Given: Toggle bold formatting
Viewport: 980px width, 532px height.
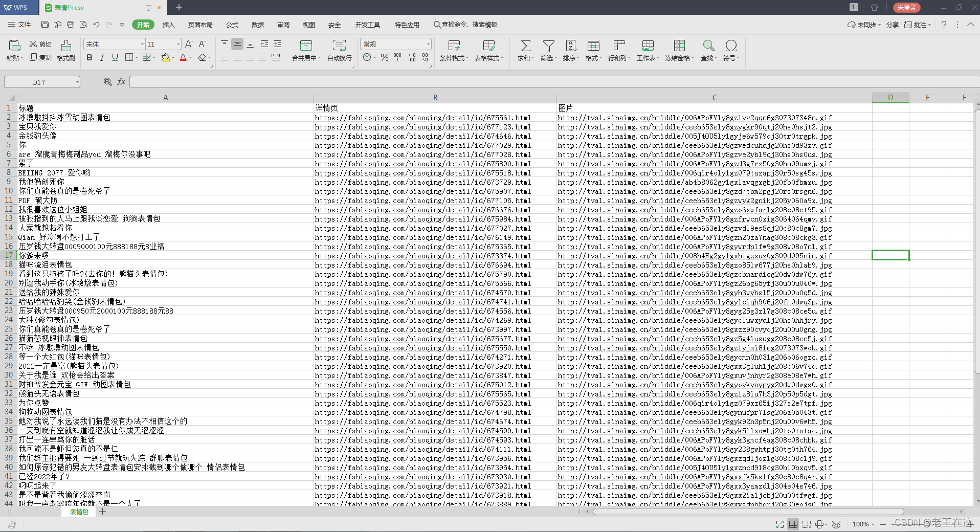Looking at the screenshot, I should 90,58.
